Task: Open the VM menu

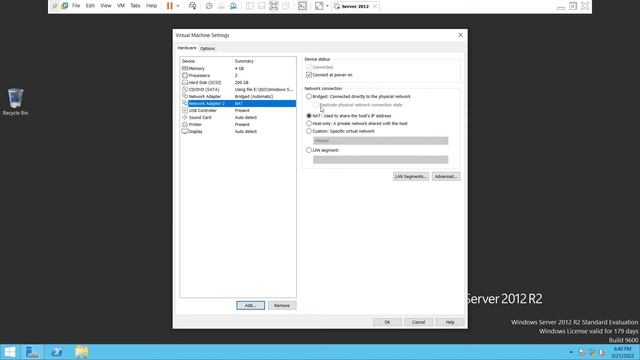Action: point(121,6)
